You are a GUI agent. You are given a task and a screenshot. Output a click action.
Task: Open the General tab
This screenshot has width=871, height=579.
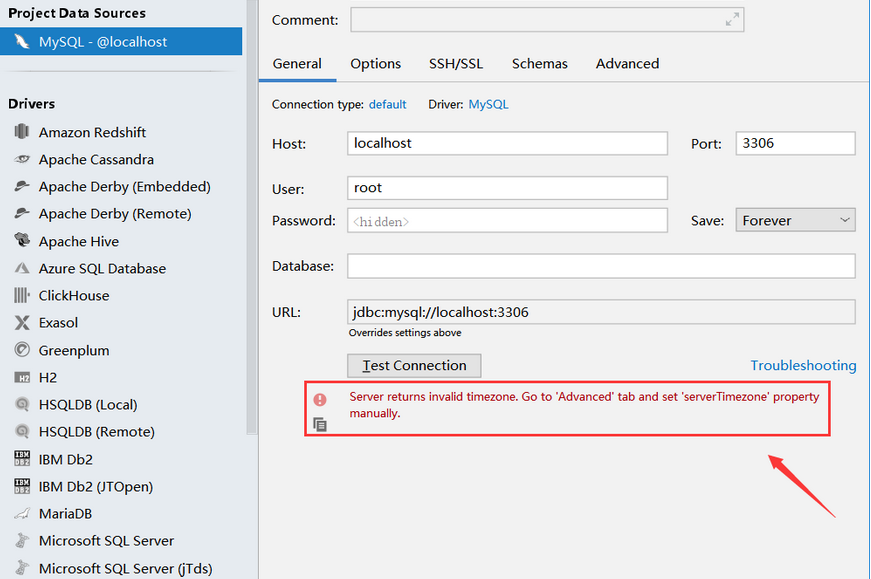click(x=297, y=64)
